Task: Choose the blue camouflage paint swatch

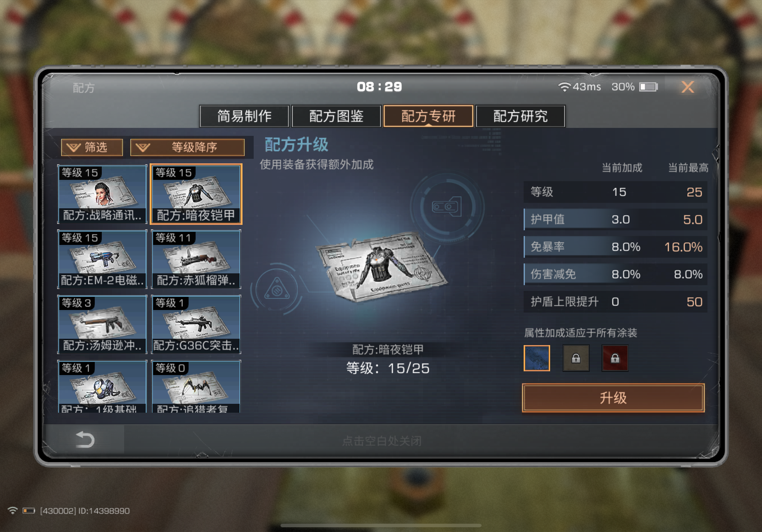Action: [537, 358]
